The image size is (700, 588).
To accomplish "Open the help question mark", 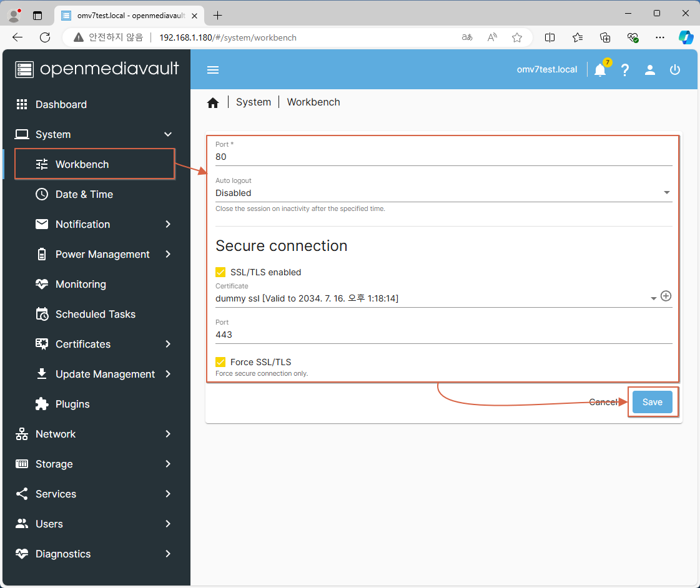I will pos(625,69).
